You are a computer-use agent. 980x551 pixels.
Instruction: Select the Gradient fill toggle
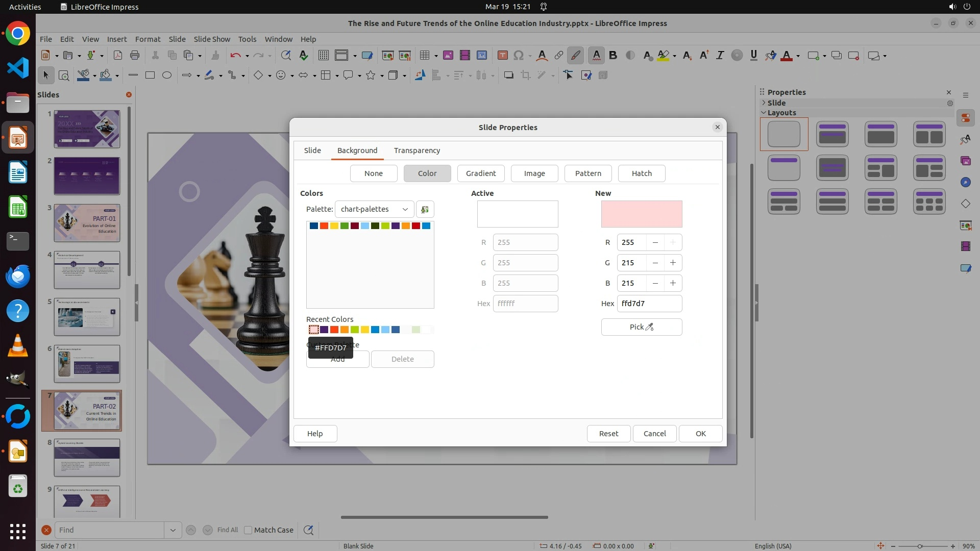tap(480, 173)
